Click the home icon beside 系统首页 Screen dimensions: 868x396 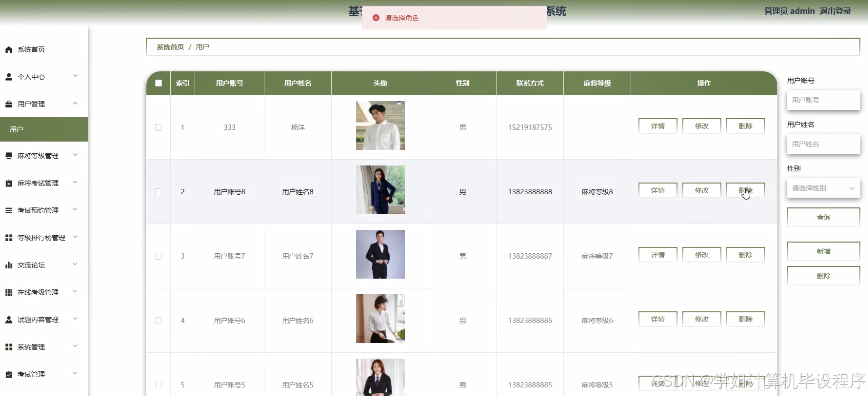(9, 50)
